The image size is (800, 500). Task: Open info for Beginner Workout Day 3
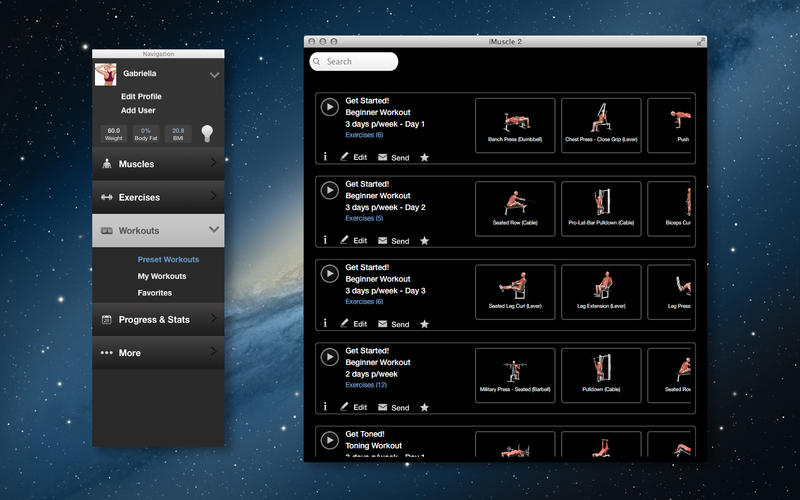click(325, 323)
